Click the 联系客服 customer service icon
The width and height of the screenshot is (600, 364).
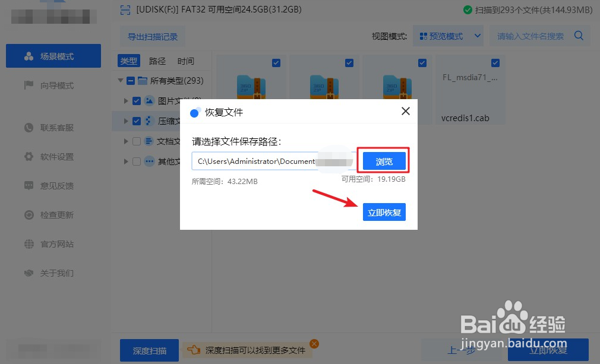(29, 128)
